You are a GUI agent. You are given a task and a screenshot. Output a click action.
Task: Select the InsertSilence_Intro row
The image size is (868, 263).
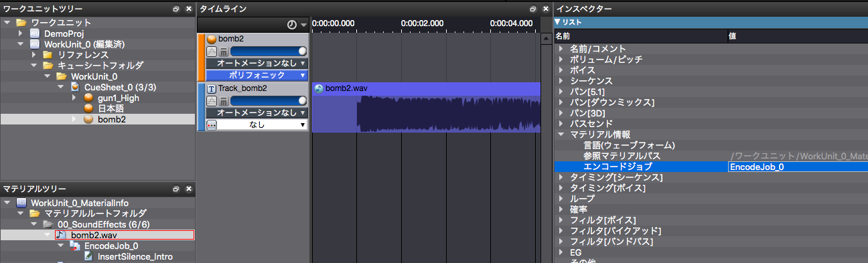(98, 256)
